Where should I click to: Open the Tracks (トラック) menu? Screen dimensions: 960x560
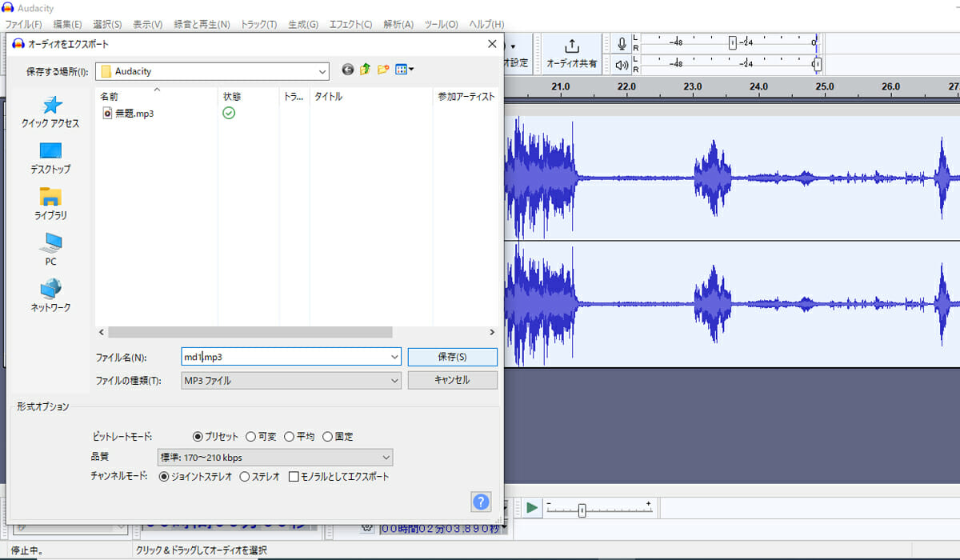[x=258, y=25]
